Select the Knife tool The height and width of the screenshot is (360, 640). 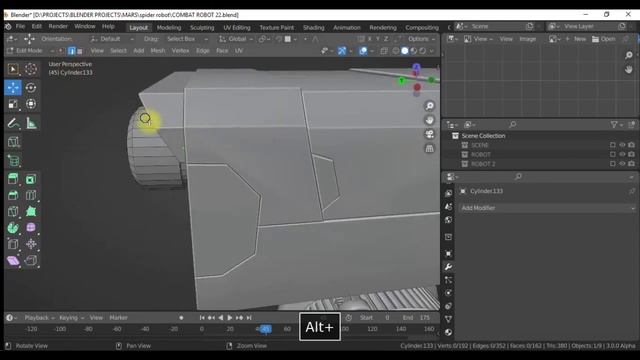pyautogui.click(x=13, y=211)
